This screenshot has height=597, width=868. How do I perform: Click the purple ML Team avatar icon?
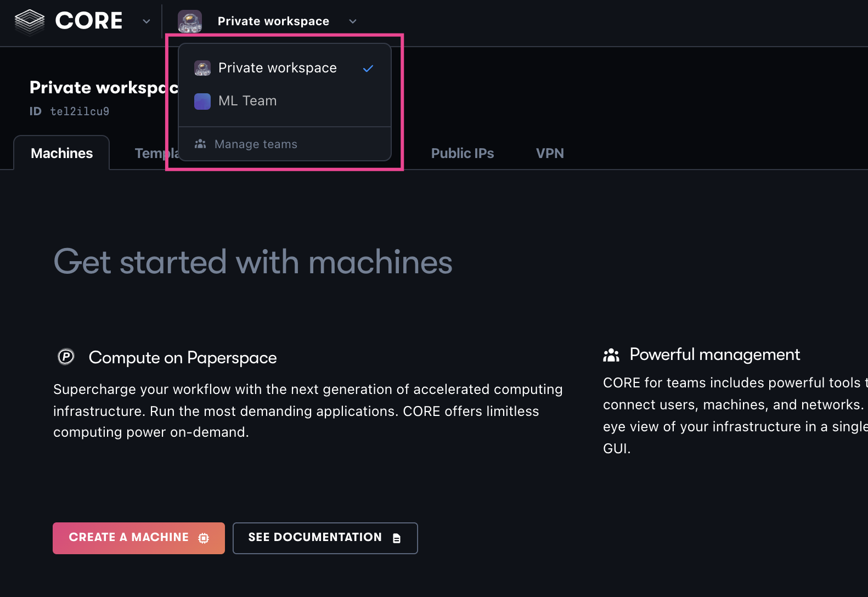tap(202, 102)
